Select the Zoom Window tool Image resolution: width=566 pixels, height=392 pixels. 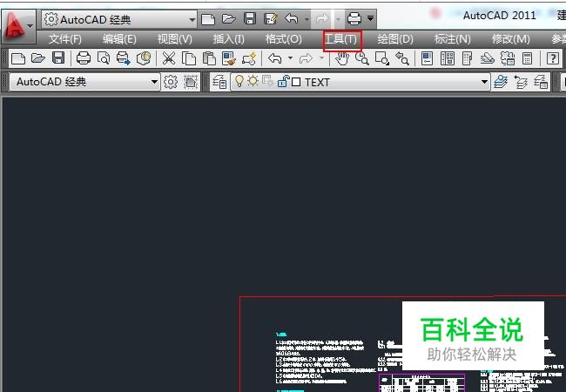tap(382, 58)
